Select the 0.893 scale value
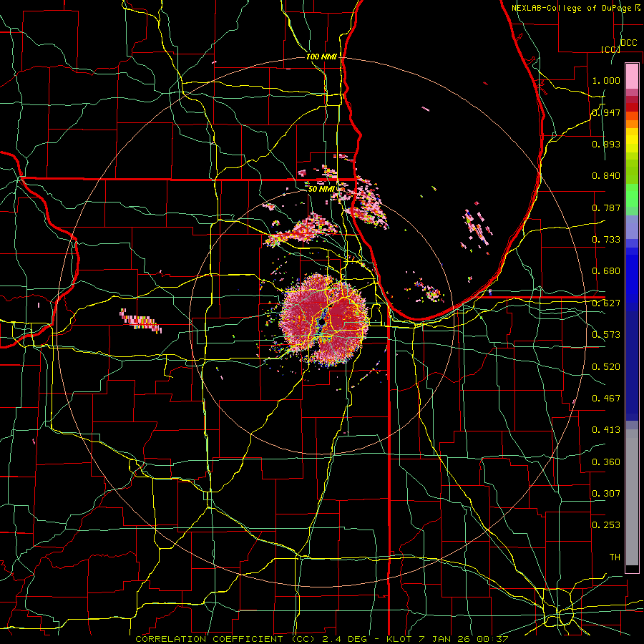 606,144
